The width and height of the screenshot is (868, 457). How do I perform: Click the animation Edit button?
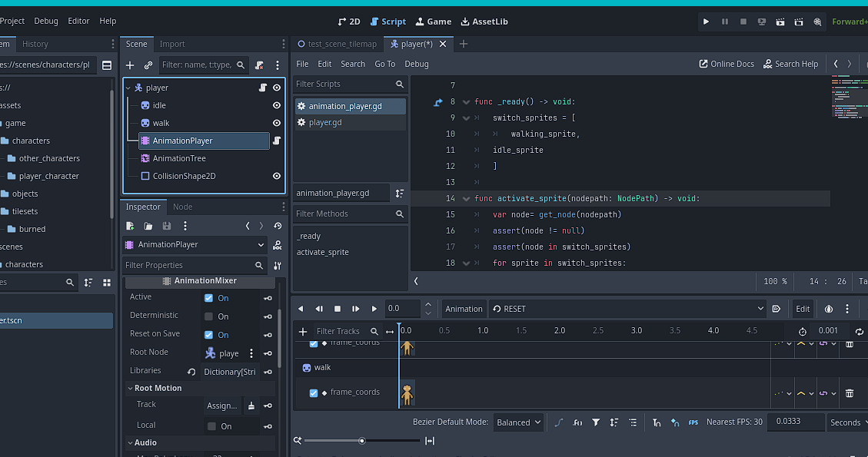(802, 309)
